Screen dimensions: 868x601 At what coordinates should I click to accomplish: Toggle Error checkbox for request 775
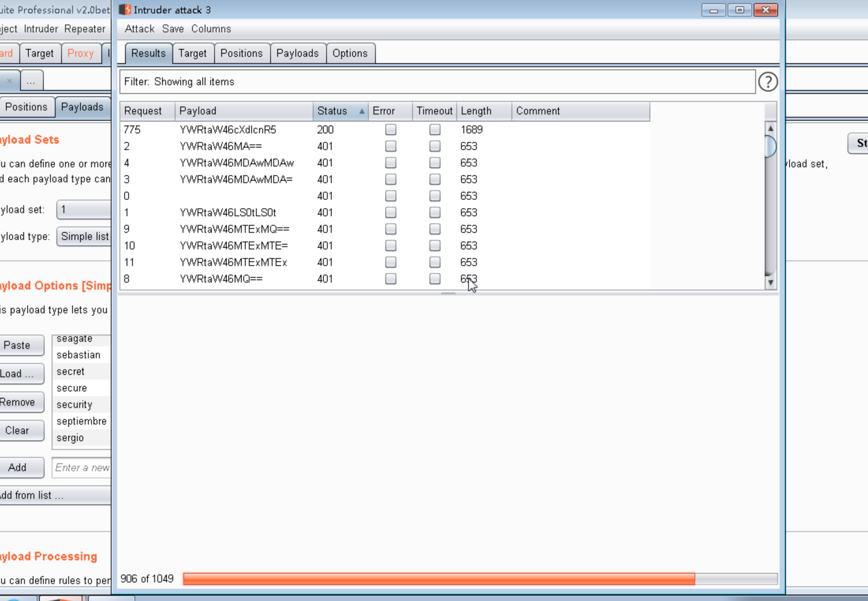(x=390, y=130)
